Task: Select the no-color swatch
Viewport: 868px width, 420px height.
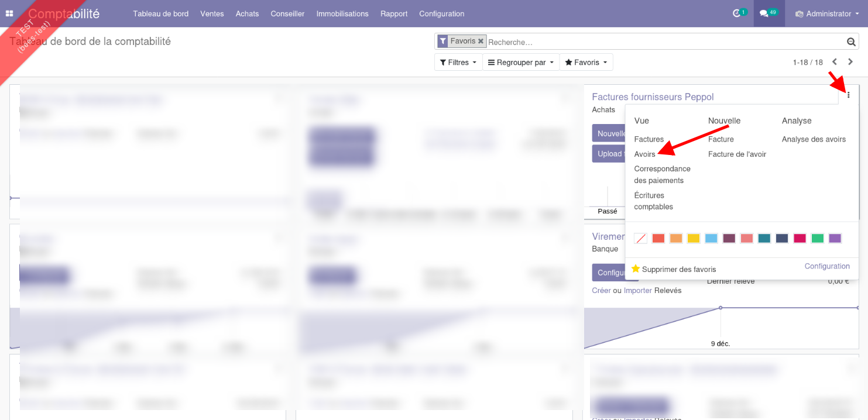Action: coord(640,239)
